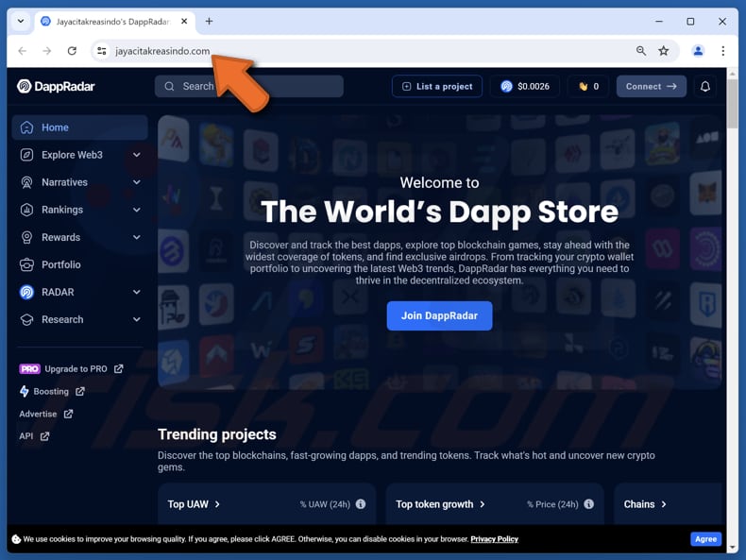Click browser back arrow

23,51
